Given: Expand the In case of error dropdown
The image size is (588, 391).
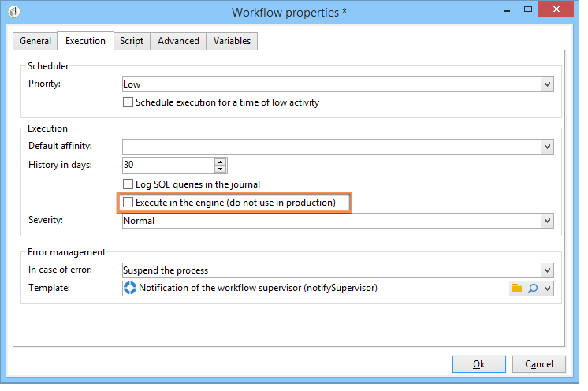Looking at the screenshot, I should (x=547, y=270).
